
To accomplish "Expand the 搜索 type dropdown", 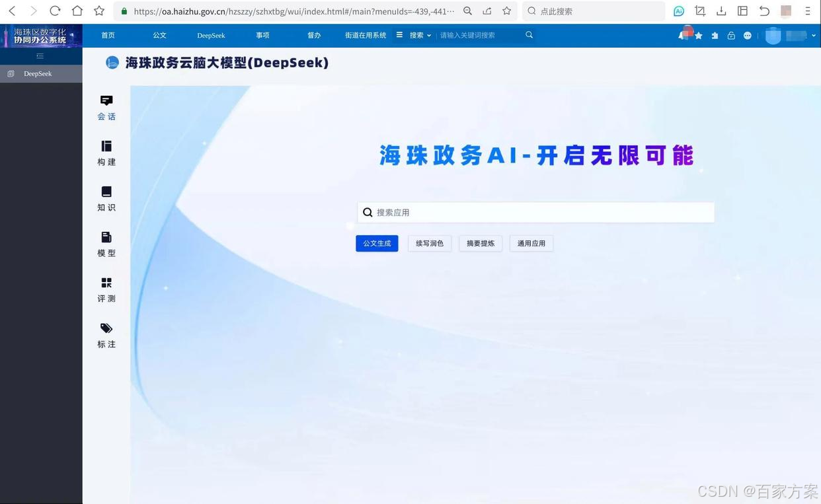I will [420, 35].
